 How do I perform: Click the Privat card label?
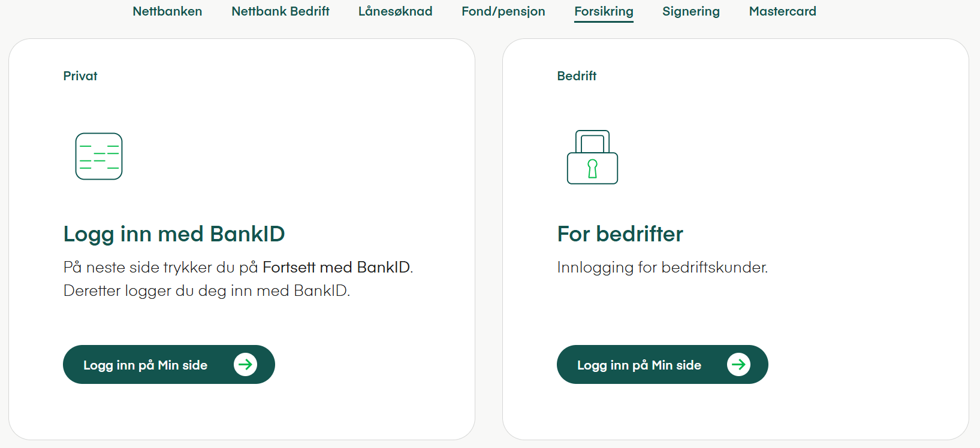click(x=80, y=76)
